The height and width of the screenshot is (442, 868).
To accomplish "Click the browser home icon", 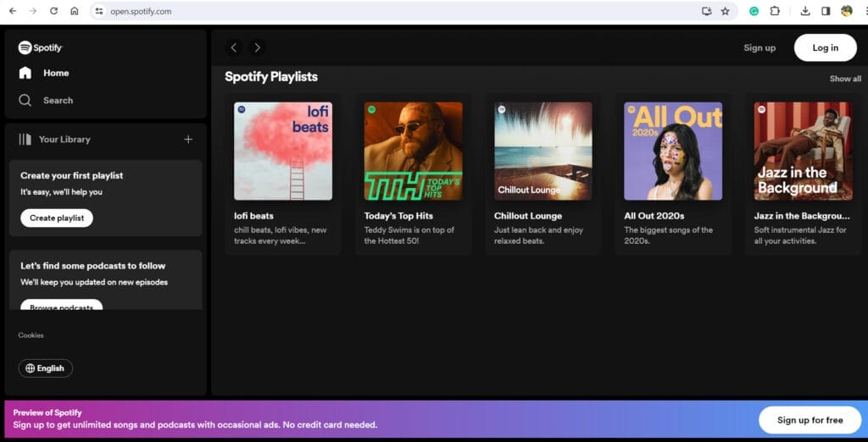I will pos(75,11).
